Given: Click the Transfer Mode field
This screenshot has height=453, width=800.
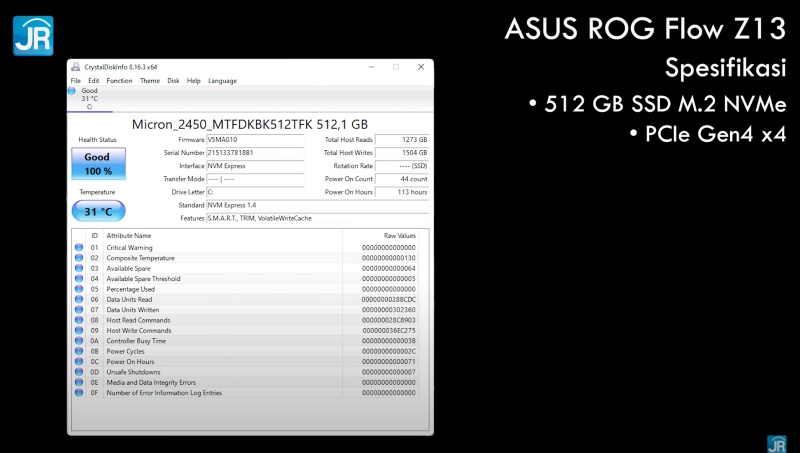Looking at the screenshot, I should pyautogui.click(x=255, y=179).
